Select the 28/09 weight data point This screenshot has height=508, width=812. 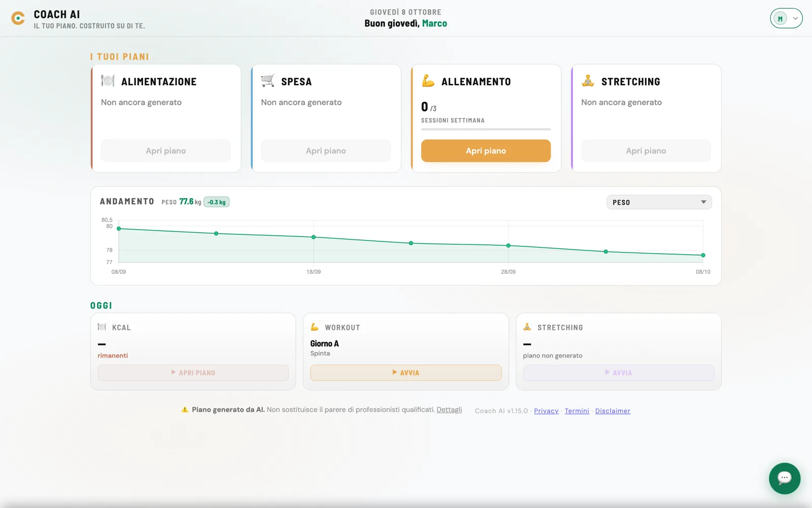pyautogui.click(x=509, y=246)
